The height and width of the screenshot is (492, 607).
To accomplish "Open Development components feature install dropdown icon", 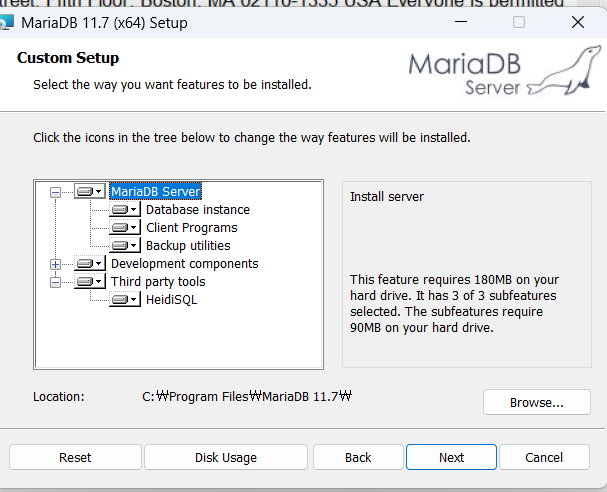I will (x=89, y=264).
